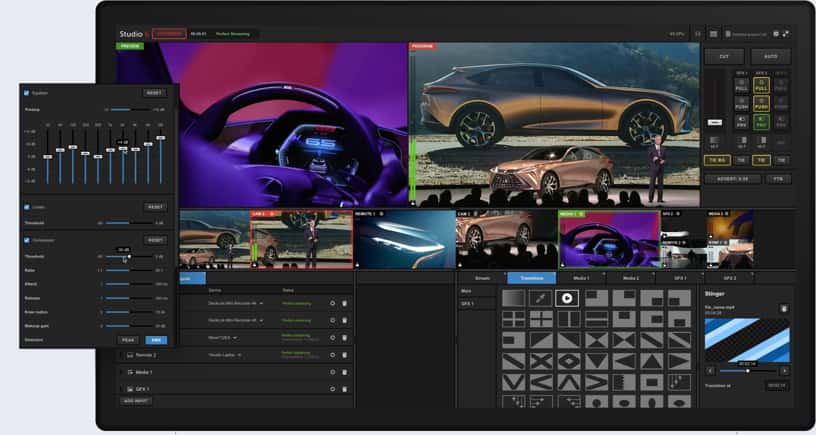Delete the GFX 1 input with trash icon
Viewport: 816px width, 435px height.
pyautogui.click(x=345, y=389)
